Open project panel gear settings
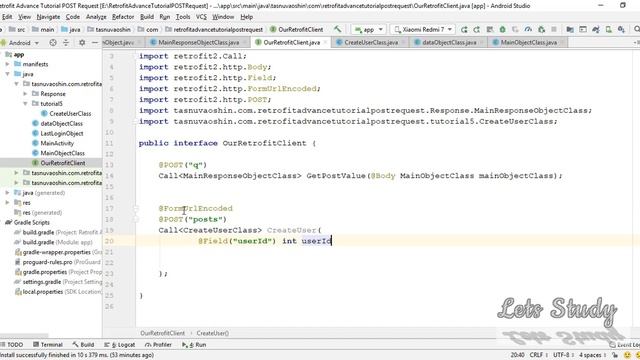 pyautogui.click(x=82, y=42)
